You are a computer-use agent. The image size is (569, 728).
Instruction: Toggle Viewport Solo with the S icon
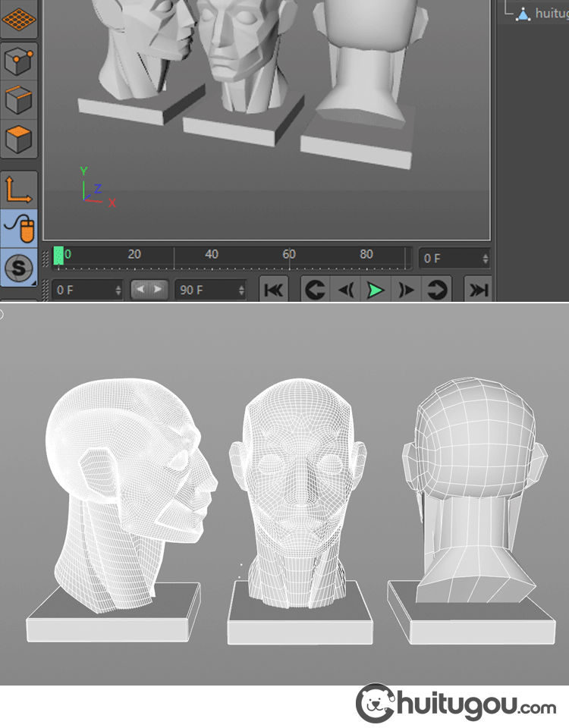[19, 267]
